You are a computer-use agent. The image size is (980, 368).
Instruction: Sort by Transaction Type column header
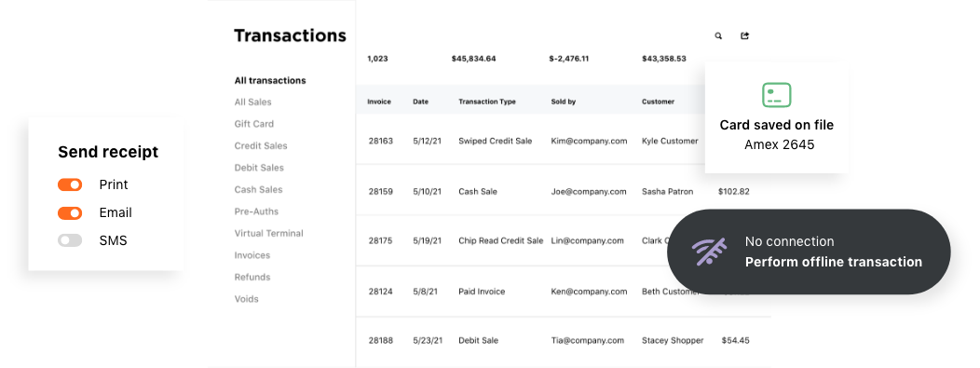tap(487, 102)
